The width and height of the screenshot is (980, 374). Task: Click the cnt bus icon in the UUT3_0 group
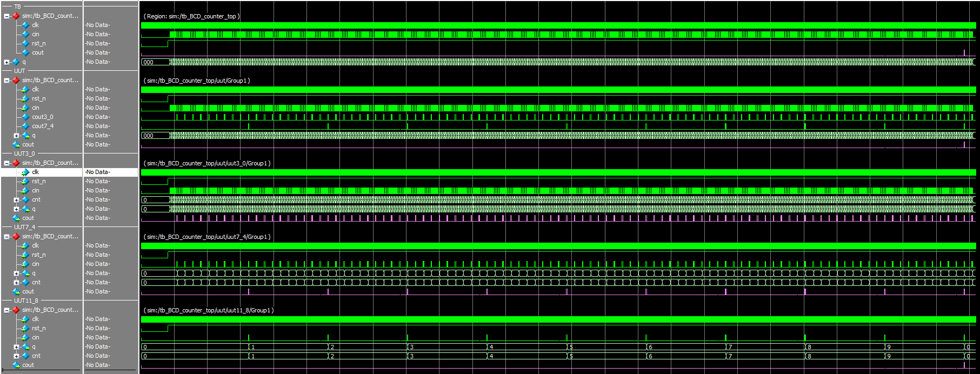pos(25,200)
